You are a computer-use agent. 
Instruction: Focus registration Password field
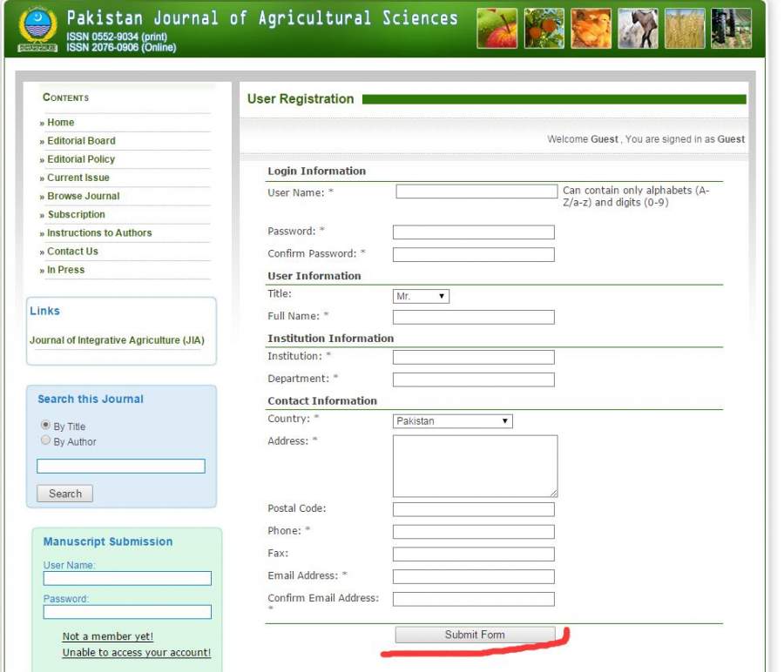pyautogui.click(x=474, y=232)
